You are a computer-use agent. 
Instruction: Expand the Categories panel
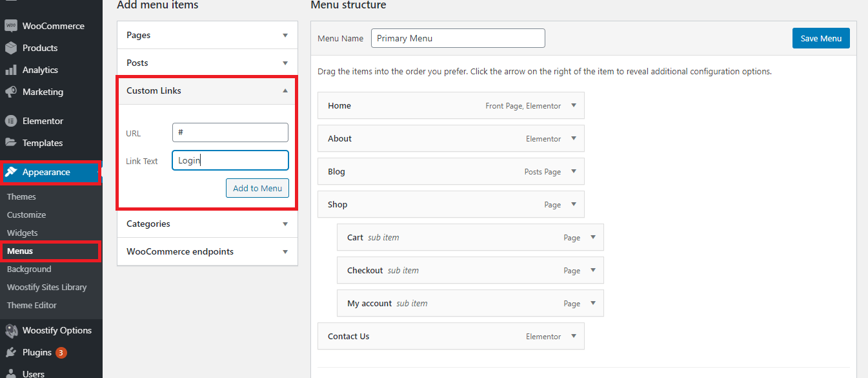pos(285,224)
